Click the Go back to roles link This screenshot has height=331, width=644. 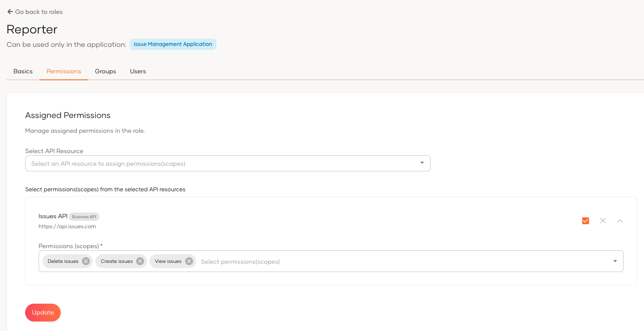coord(35,12)
